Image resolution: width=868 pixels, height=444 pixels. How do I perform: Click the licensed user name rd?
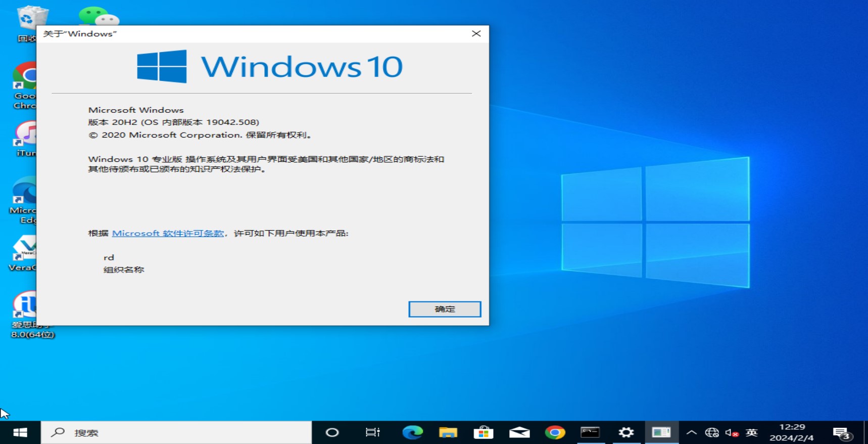pyautogui.click(x=109, y=257)
